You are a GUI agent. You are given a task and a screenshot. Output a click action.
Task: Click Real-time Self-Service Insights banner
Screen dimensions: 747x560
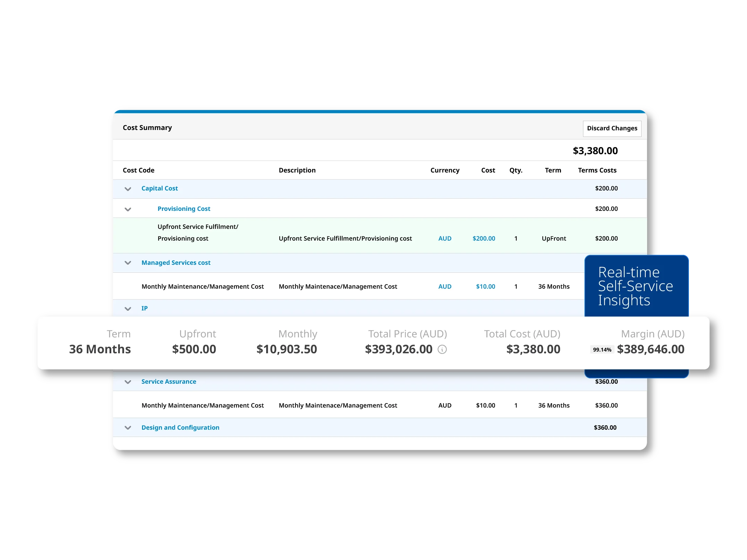pyautogui.click(x=635, y=286)
